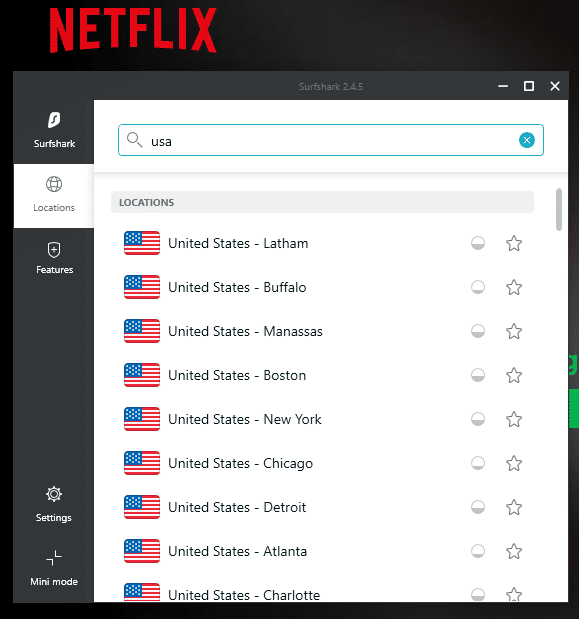Click the locations list scrollbar
Screen dimensions: 579x619
pyautogui.click(x=558, y=210)
